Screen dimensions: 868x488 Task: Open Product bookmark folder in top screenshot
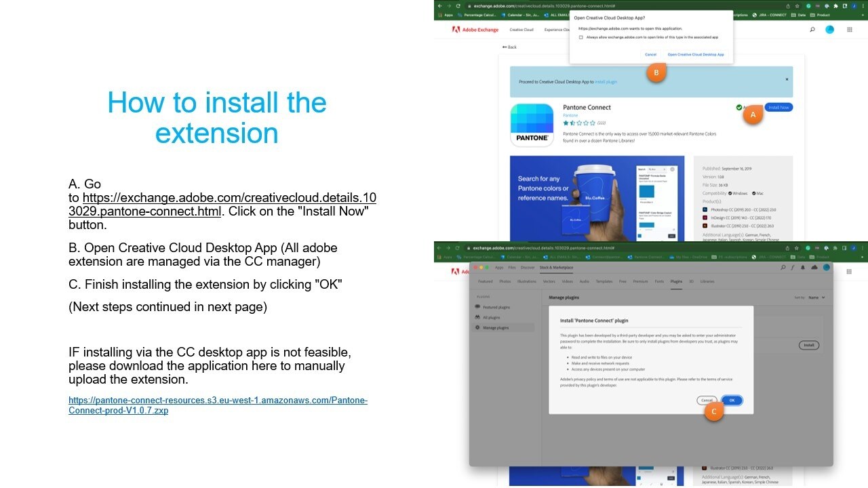[x=821, y=15]
